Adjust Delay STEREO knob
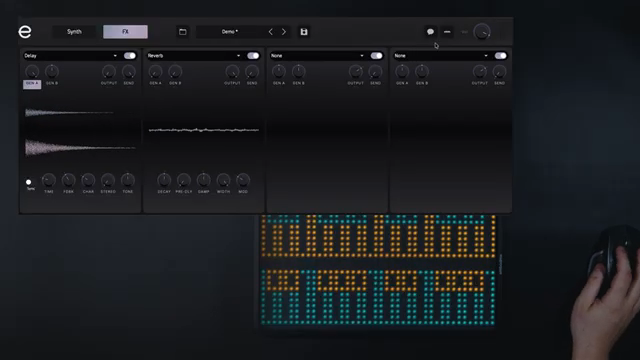 tap(108, 180)
